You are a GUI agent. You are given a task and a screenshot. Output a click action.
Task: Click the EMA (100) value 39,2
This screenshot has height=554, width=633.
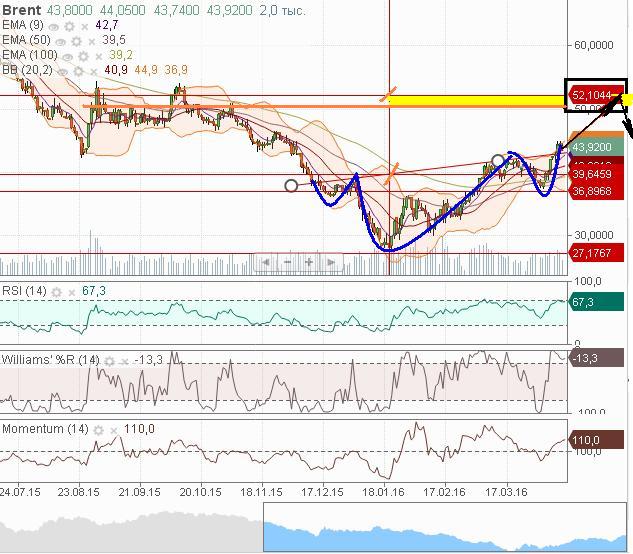(121, 55)
